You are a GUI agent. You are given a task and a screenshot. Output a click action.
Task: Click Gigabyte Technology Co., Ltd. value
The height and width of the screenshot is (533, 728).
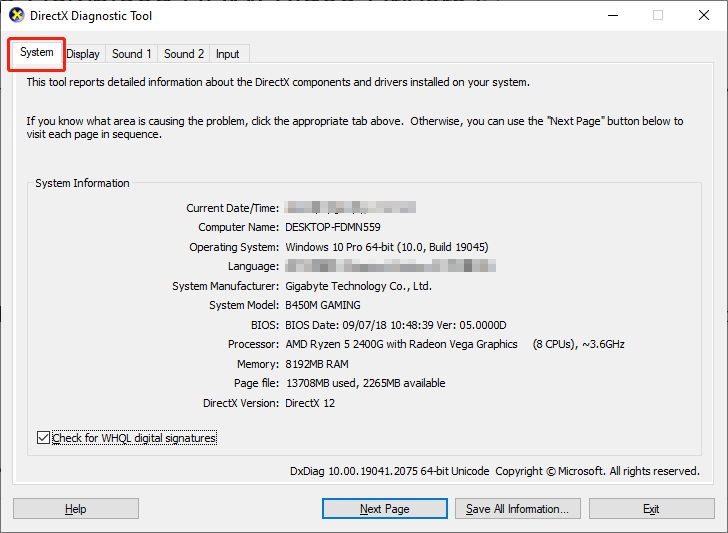pos(358,286)
